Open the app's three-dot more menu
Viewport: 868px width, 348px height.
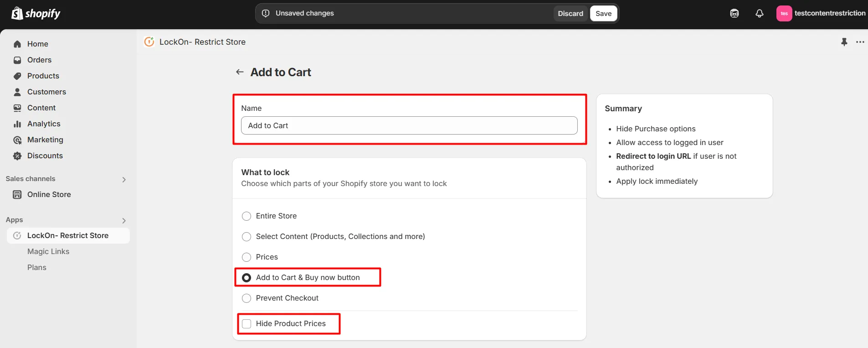860,42
